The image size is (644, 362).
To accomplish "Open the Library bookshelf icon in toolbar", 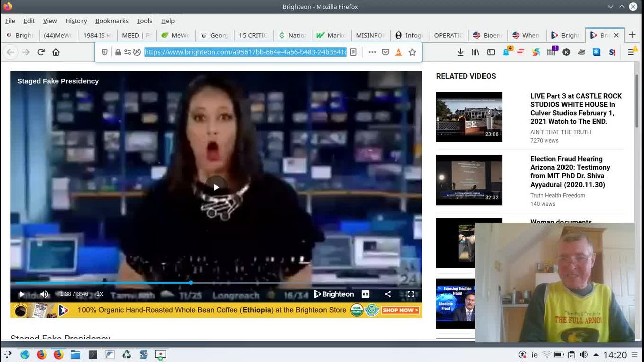I will coord(475,52).
